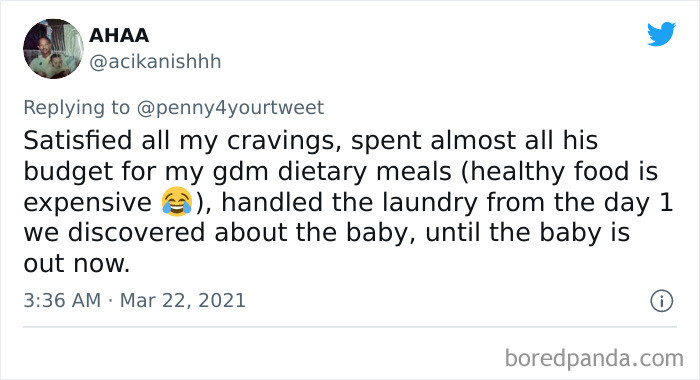The width and height of the screenshot is (700, 380).
Task: Click the word 'expensive' before the emoji
Action: (88, 203)
